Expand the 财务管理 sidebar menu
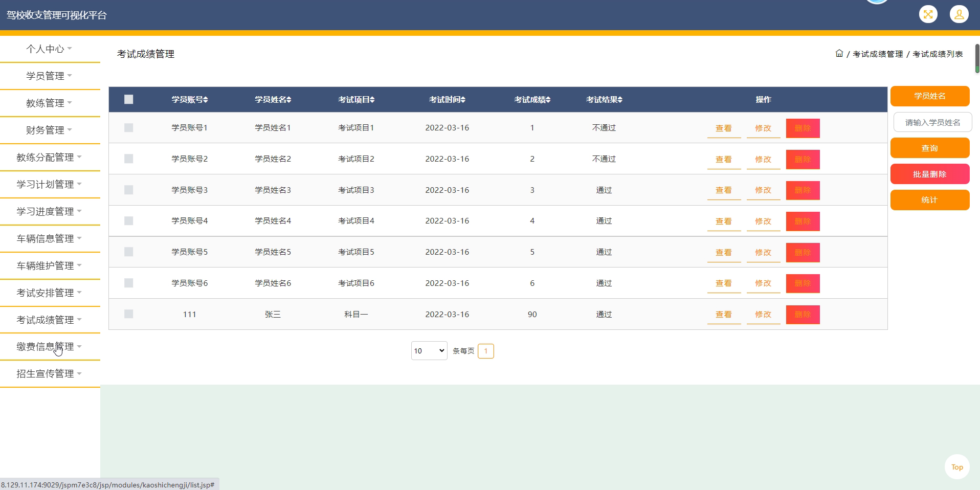Image resolution: width=980 pixels, height=490 pixels. (50, 130)
